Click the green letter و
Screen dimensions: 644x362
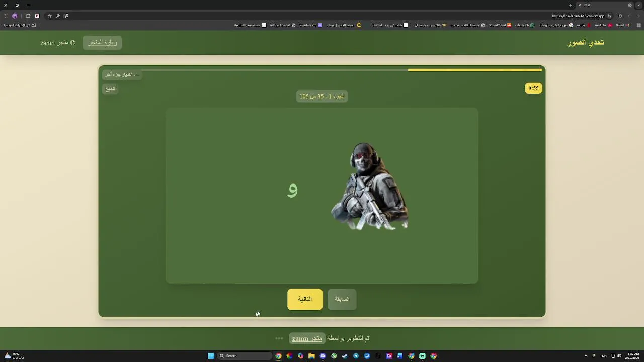[292, 190]
